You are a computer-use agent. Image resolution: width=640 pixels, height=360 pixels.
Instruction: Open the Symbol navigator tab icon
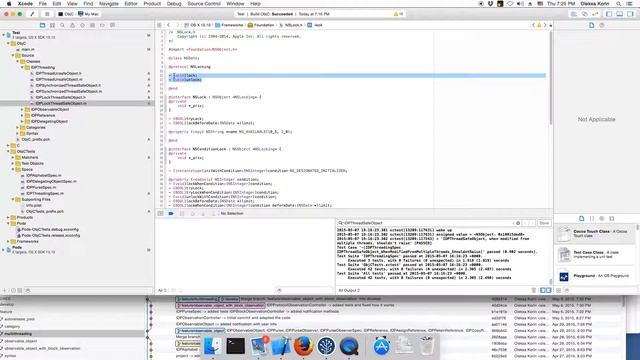coord(52,25)
